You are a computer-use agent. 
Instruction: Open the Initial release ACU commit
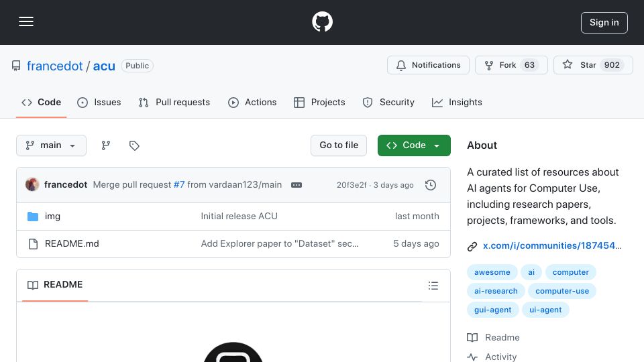click(x=239, y=217)
